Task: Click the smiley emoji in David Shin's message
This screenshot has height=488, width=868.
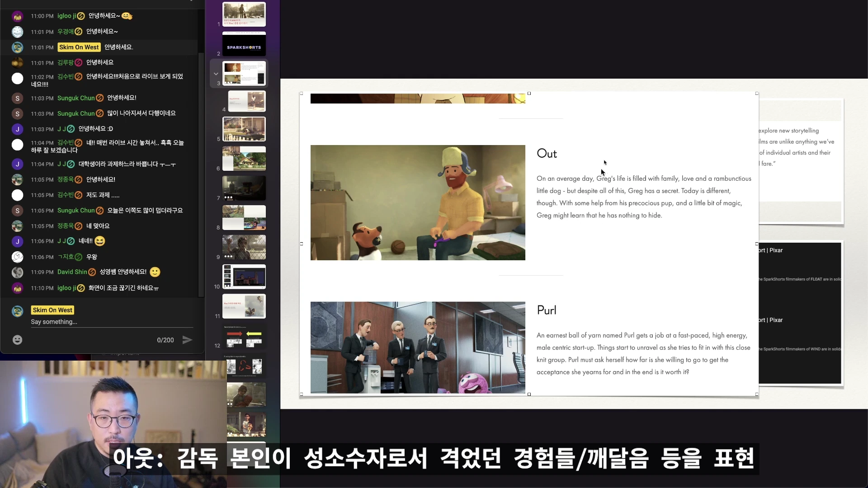Action: tap(155, 272)
